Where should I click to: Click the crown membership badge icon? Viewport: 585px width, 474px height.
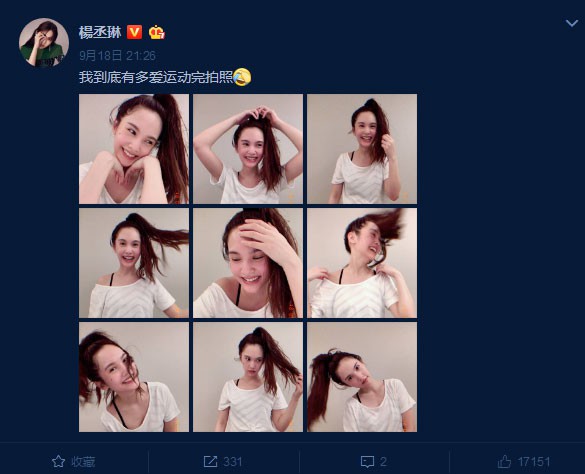coord(156,32)
